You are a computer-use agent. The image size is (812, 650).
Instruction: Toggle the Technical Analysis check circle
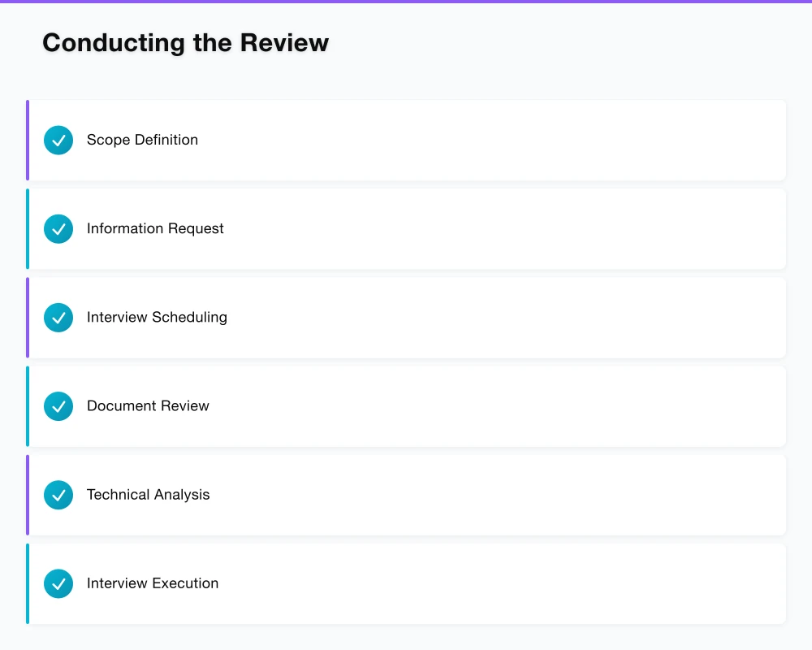58,495
